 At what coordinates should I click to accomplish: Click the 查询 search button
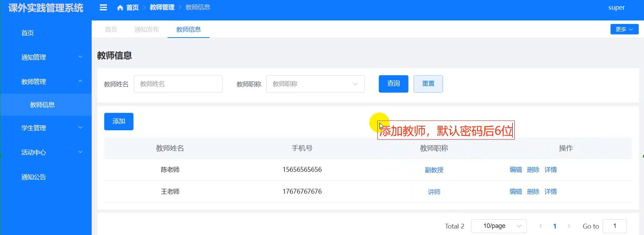(x=393, y=84)
